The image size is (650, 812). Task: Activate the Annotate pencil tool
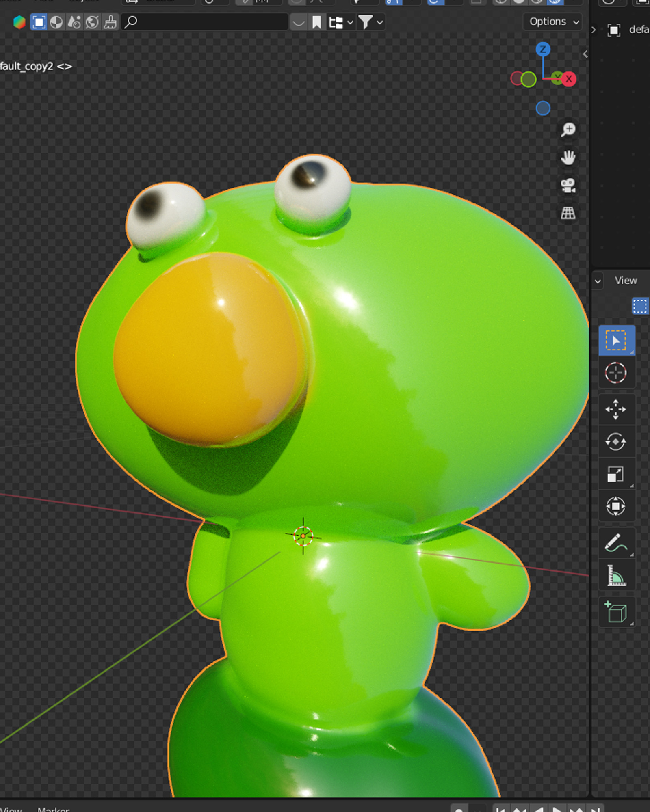pos(616,543)
